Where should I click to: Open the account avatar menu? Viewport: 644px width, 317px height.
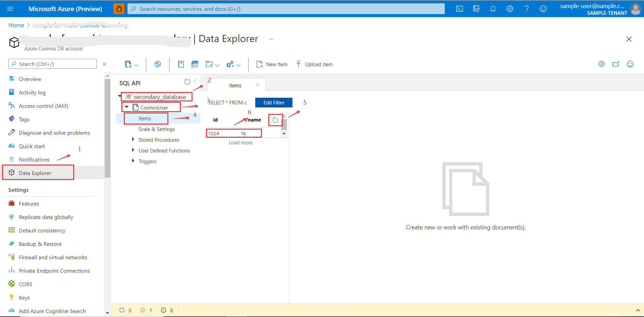pos(636,9)
